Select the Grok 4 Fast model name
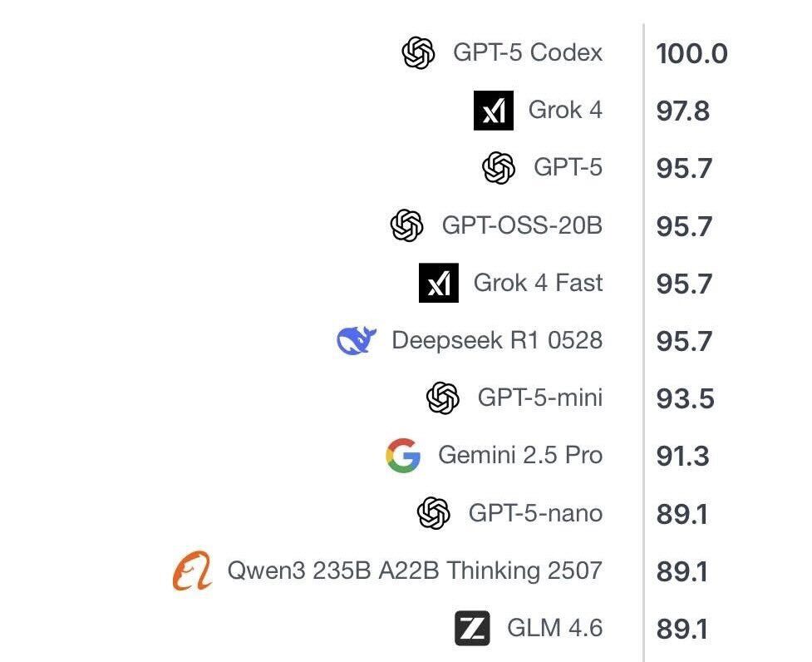This screenshot has height=662, width=812. point(538,283)
